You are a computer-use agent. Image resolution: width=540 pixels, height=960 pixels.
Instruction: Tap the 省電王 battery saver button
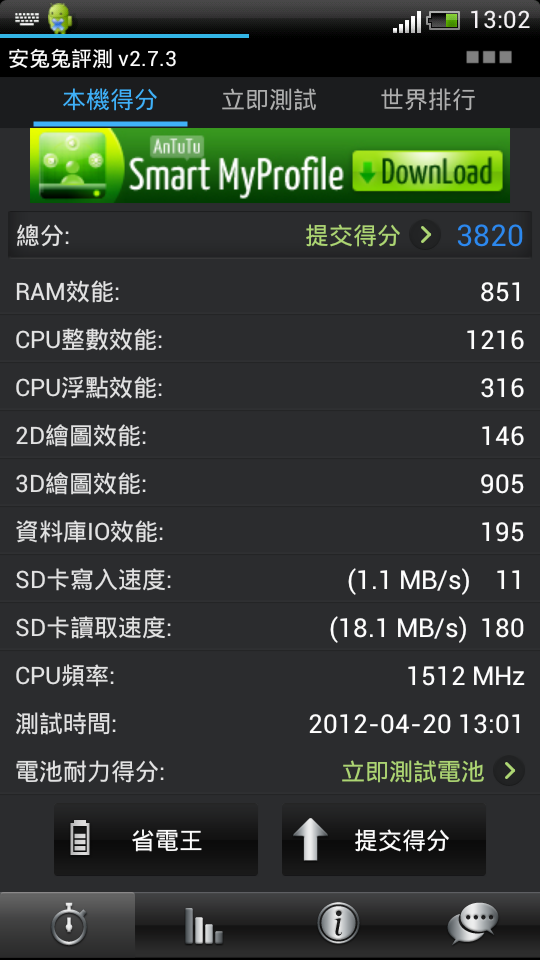156,840
